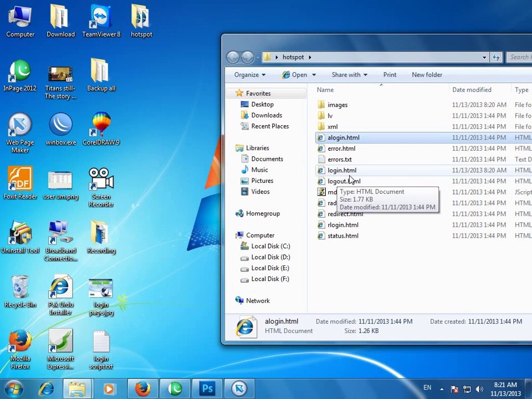The height and width of the screenshot is (399, 532).
Task: Open the address bar history dropdown arrow
Action: click(484, 57)
